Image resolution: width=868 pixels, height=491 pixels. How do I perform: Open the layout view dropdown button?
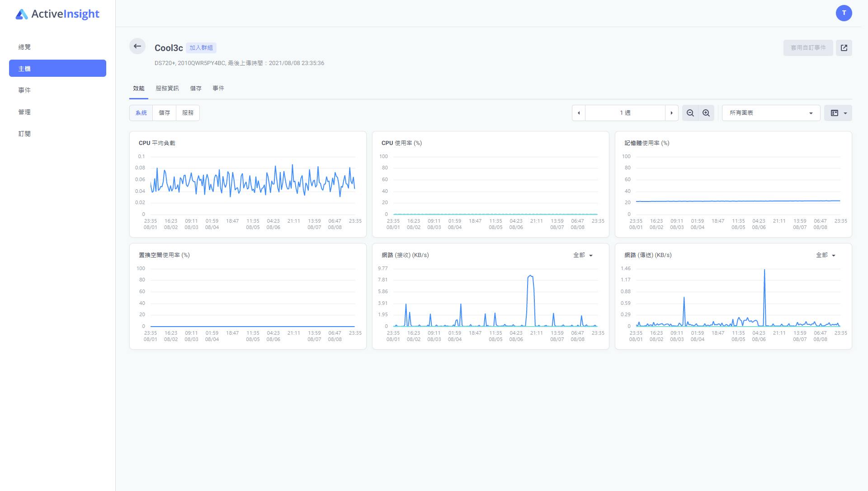coord(838,113)
